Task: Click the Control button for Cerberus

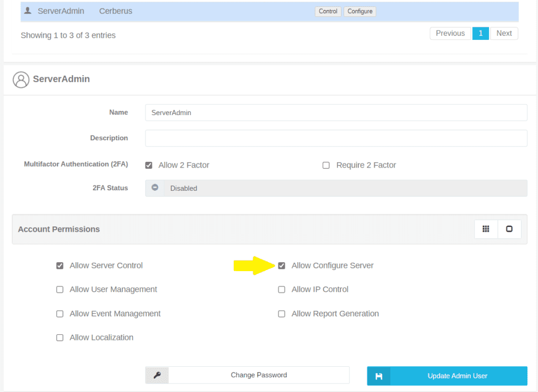Action: click(328, 11)
